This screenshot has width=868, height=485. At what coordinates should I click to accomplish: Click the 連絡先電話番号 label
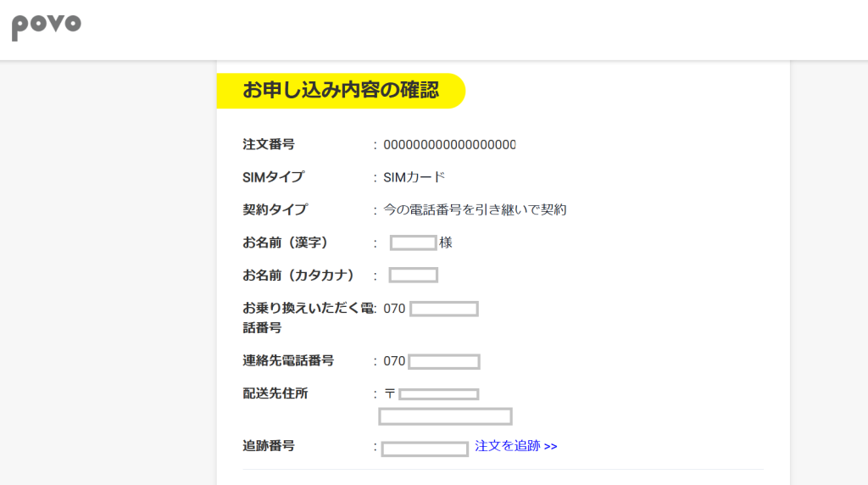pos(288,361)
